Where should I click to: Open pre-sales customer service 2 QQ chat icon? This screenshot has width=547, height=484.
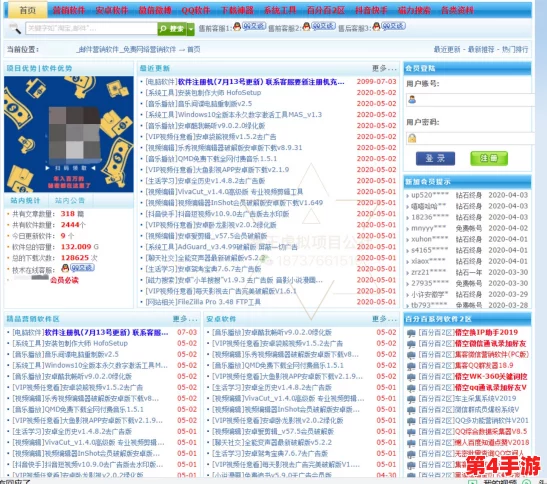click(x=319, y=26)
